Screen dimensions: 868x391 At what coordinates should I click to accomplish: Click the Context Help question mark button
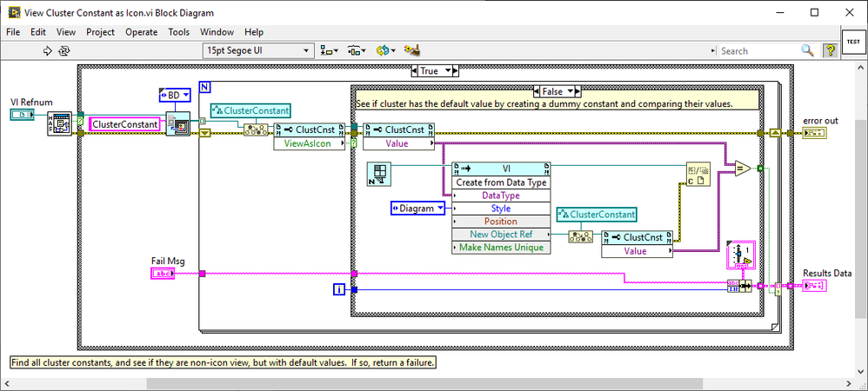pyautogui.click(x=830, y=51)
